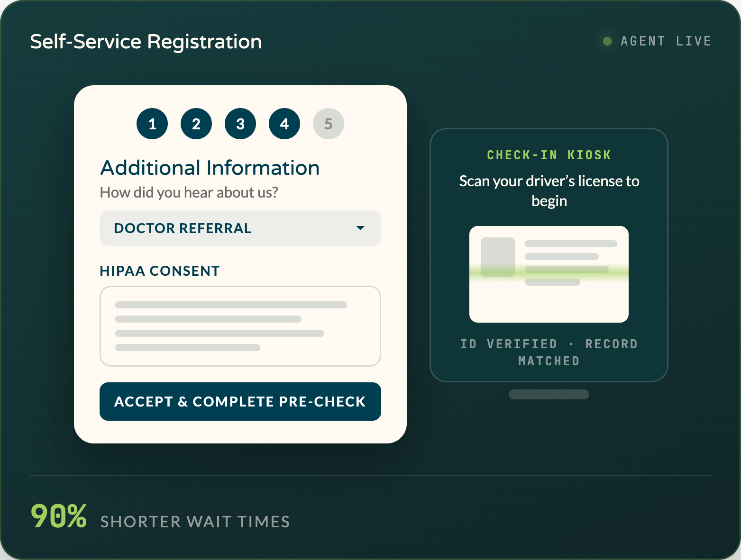Click "Scan your driver's license to begin" text

pyautogui.click(x=549, y=191)
